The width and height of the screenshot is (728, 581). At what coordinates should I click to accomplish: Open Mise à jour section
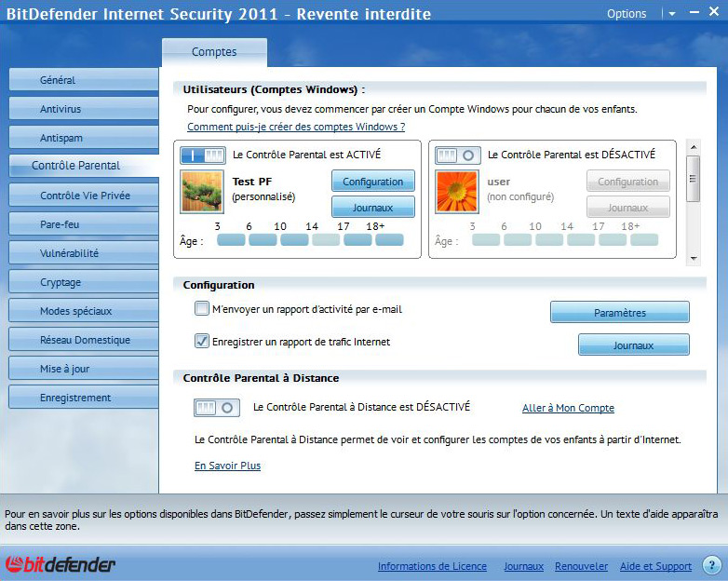[84, 369]
